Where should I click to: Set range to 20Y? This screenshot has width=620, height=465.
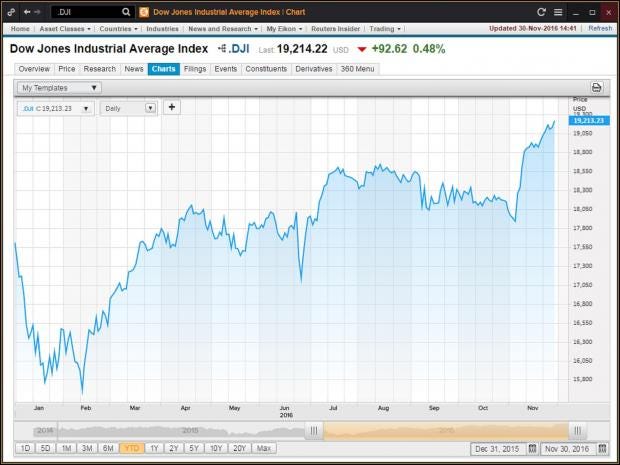(240, 448)
